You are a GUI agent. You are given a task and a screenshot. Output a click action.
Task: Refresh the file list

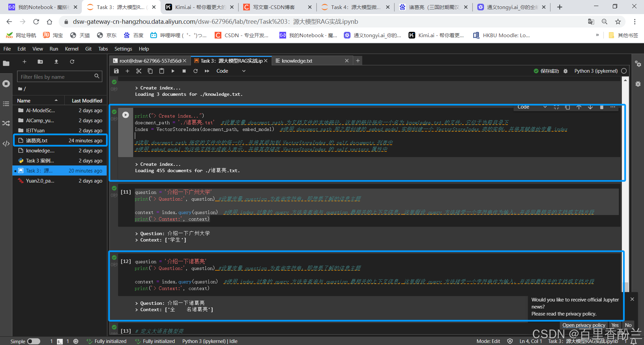pyautogui.click(x=72, y=62)
